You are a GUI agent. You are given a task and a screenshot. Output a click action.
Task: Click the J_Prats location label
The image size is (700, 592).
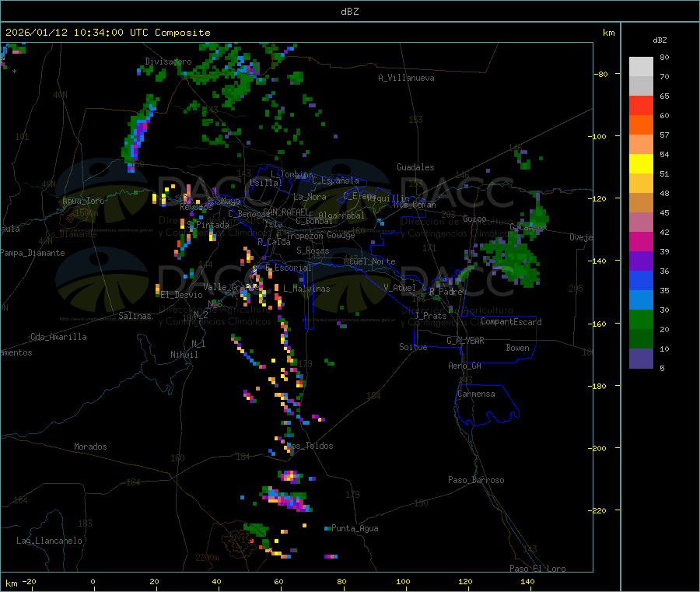click(x=431, y=315)
